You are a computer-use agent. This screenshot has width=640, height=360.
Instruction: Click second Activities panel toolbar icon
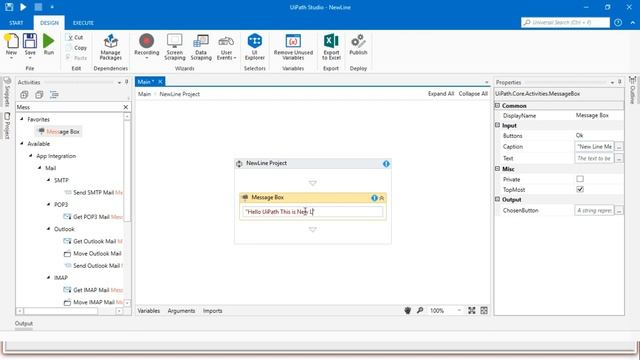39,95
